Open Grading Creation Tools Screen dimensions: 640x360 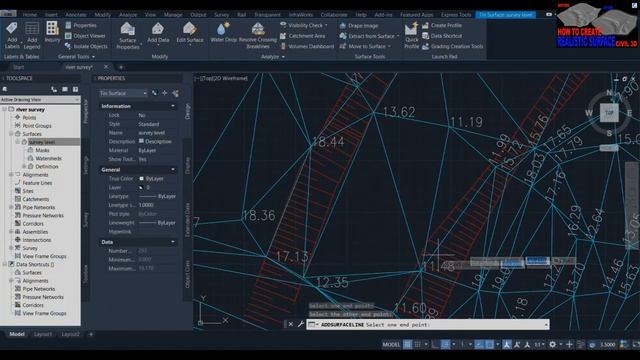point(452,47)
